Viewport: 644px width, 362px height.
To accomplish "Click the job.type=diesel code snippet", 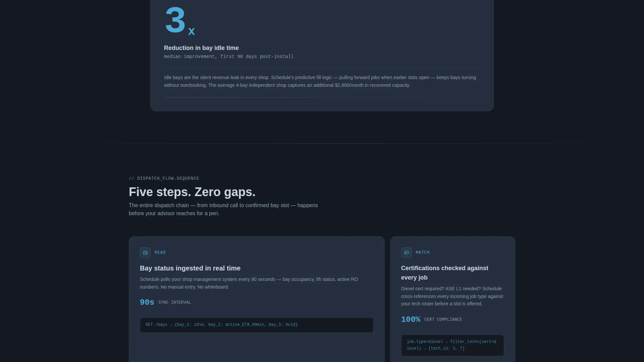I will click(452, 345).
